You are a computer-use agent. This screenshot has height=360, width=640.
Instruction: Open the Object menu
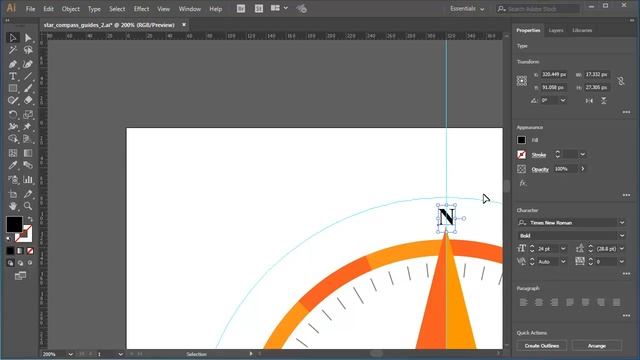71,9
